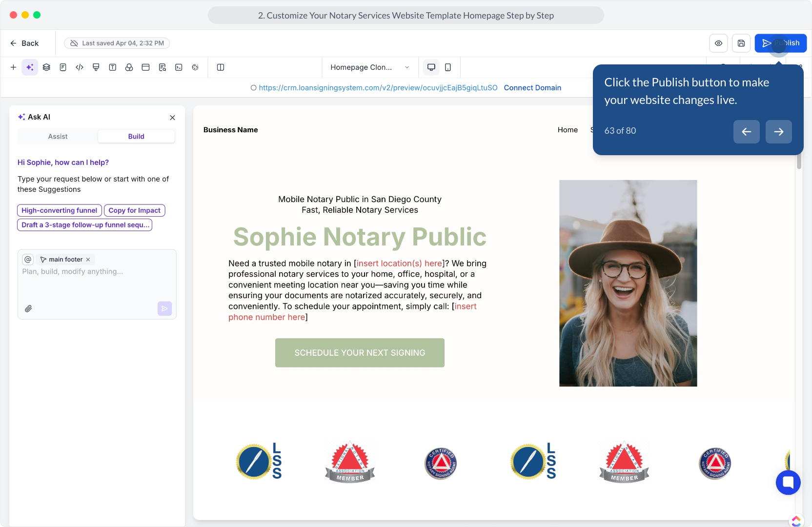Click the Connect Domain link
812x527 pixels.
(x=532, y=88)
